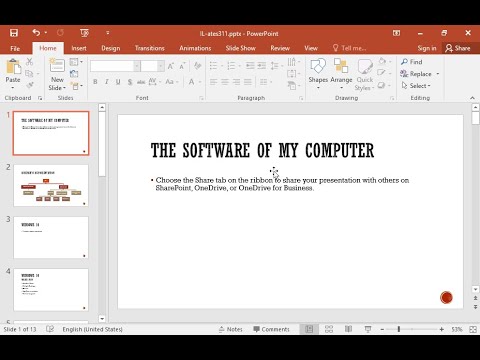Go to the Slide Show tab
This screenshot has height=360, width=480.
[x=240, y=48]
